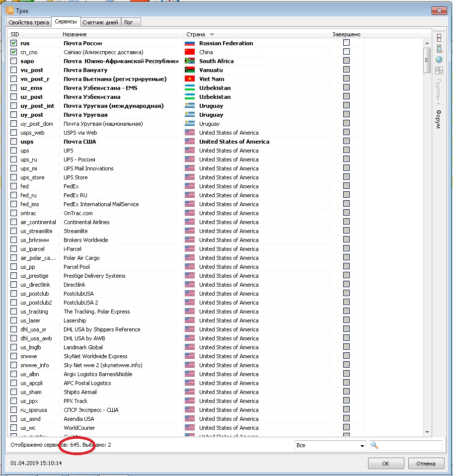Click the magnifier icon in the search box
The image size is (453, 476).
point(375,445)
